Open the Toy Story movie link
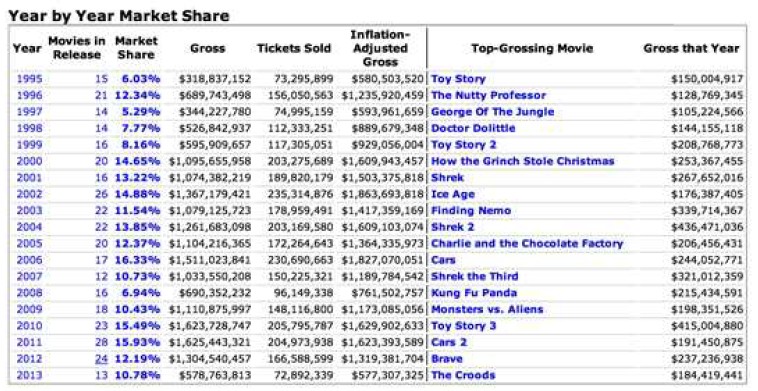 (x=458, y=79)
